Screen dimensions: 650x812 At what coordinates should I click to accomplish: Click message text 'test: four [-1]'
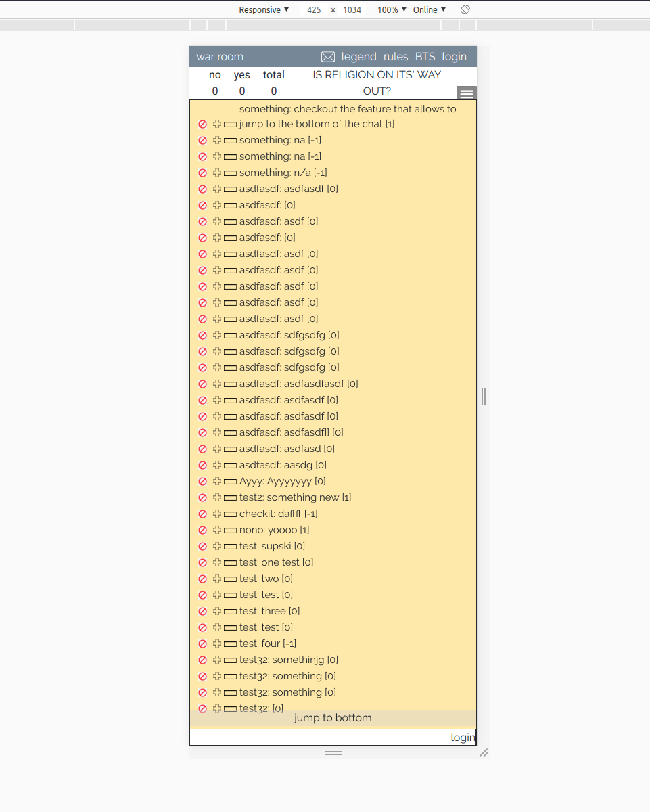tap(268, 644)
